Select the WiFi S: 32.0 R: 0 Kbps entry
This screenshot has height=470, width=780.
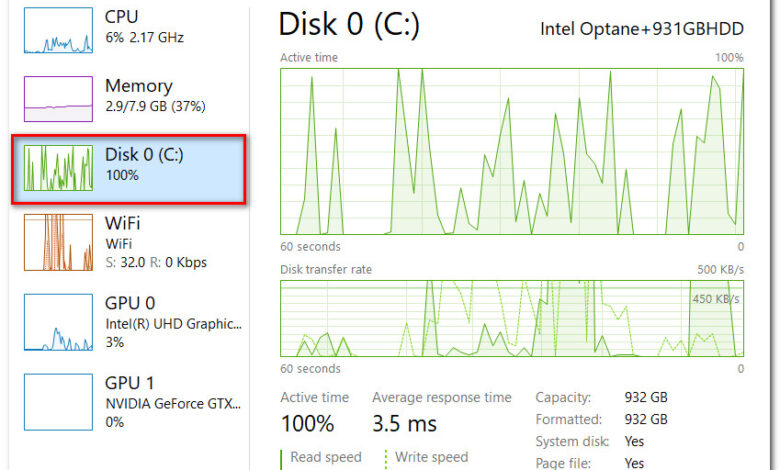point(155,241)
